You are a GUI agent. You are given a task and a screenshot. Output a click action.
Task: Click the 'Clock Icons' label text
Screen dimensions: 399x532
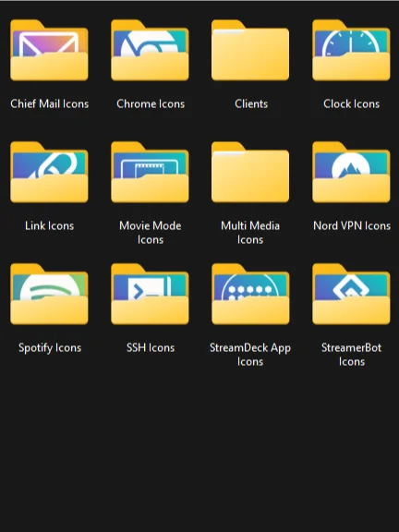pos(352,103)
